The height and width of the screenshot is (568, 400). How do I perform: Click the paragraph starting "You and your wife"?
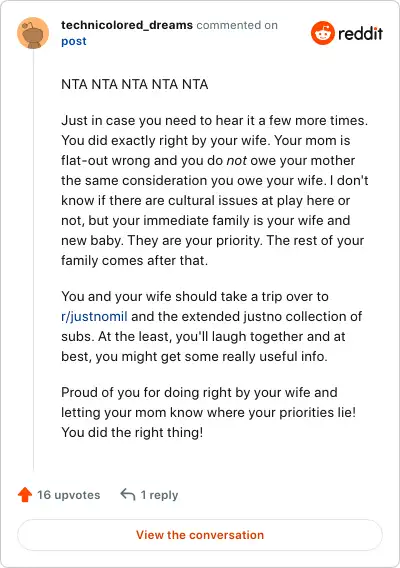click(212, 326)
